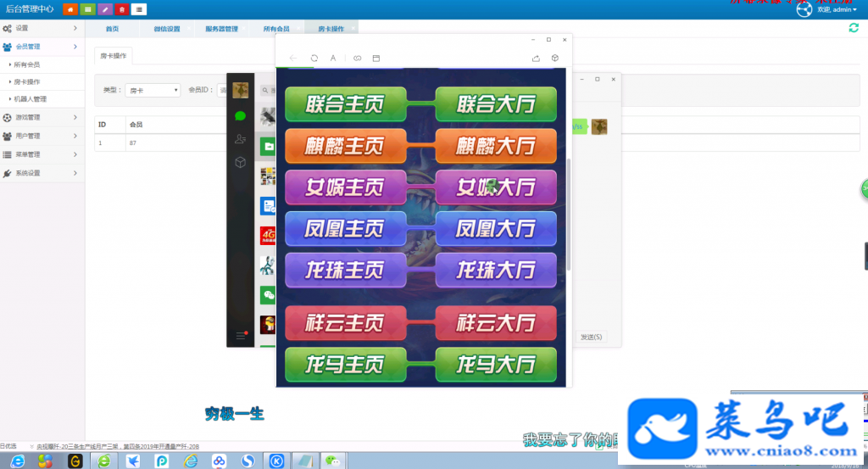
Task: Click the 女娲大厅 button
Action: coord(496,187)
